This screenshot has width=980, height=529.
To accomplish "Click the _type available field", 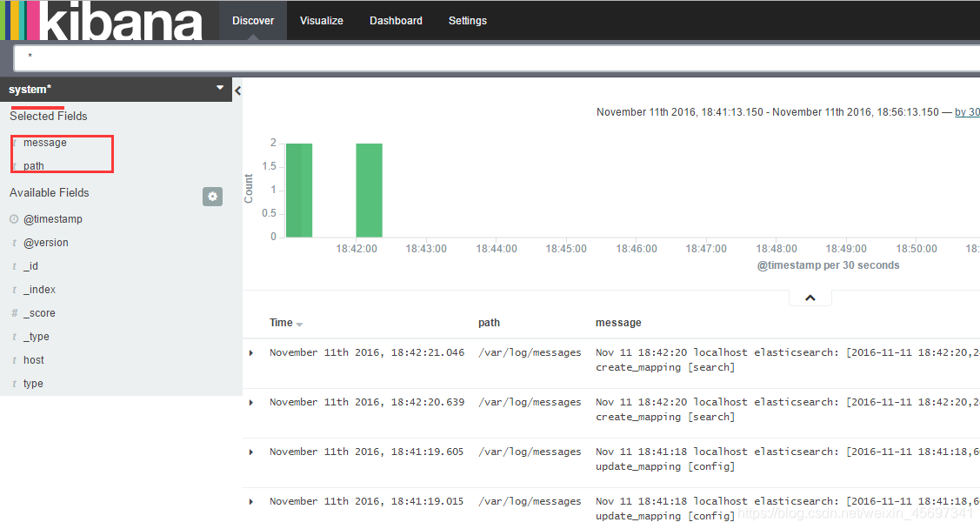I will pyautogui.click(x=37, y=337).
